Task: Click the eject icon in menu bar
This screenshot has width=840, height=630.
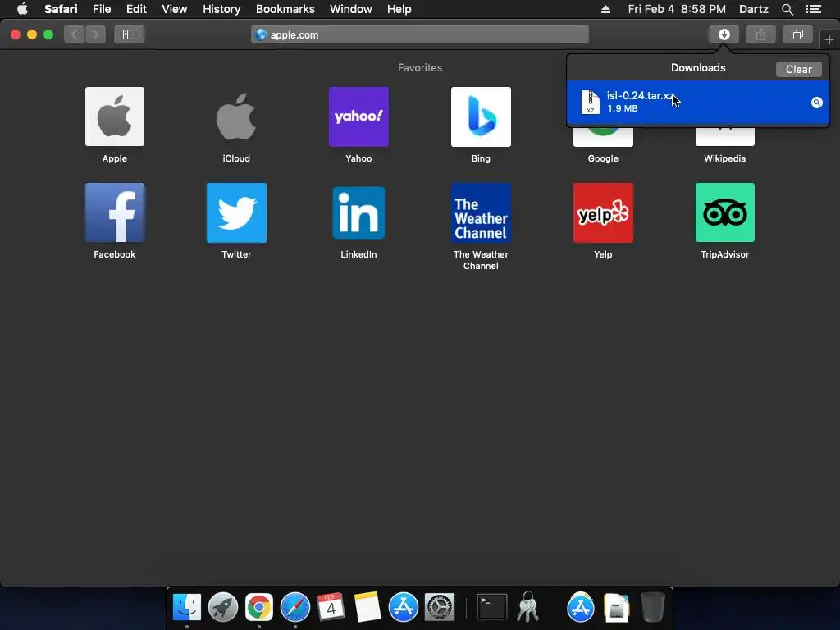Action: (605, 9)
